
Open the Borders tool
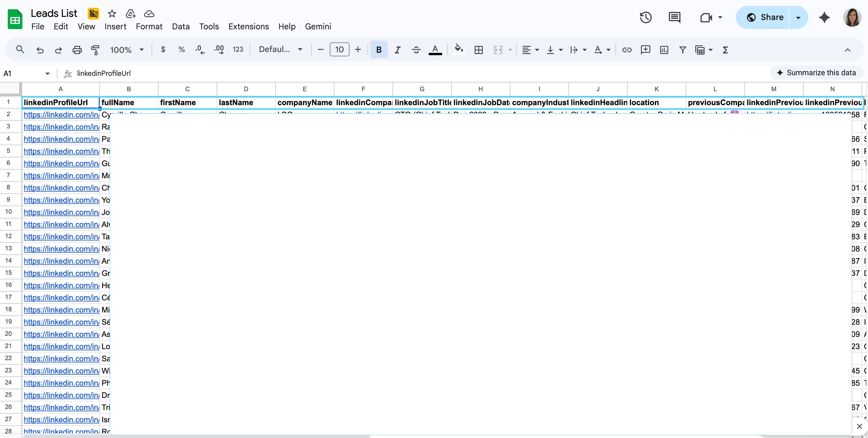click(x=478, y=50)
